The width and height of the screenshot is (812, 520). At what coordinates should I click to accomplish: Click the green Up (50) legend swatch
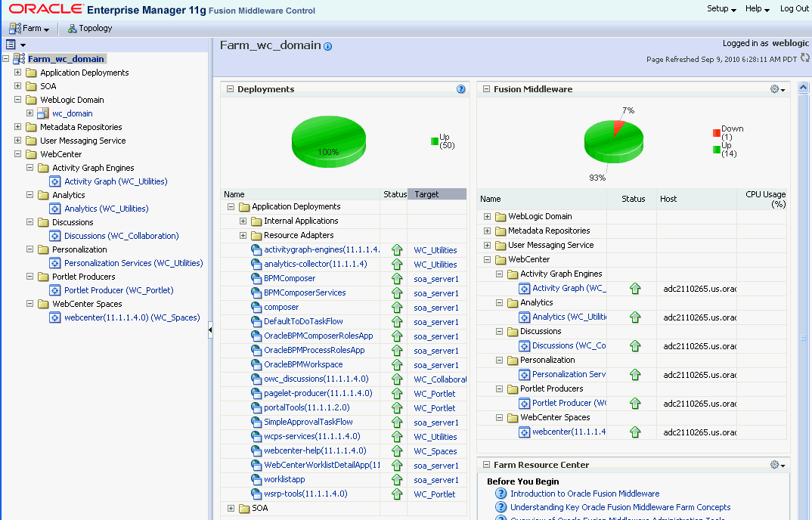tap(435, 141)
